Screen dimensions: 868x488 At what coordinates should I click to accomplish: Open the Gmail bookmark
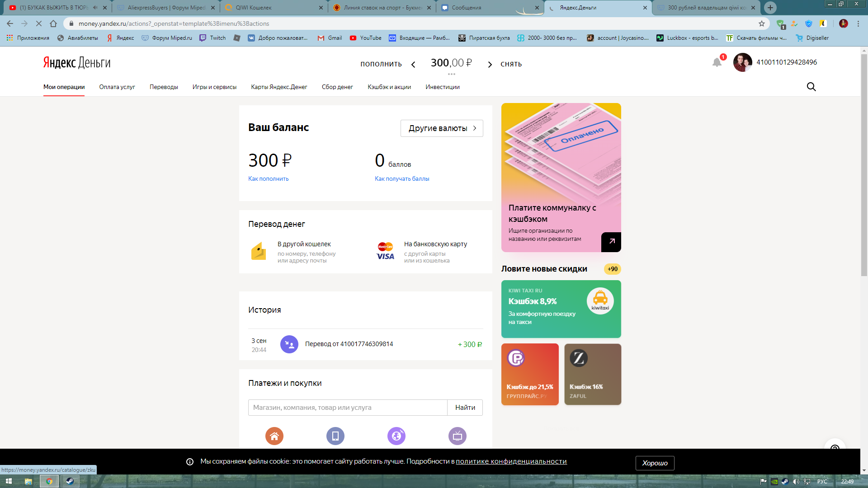coord(330,38)
